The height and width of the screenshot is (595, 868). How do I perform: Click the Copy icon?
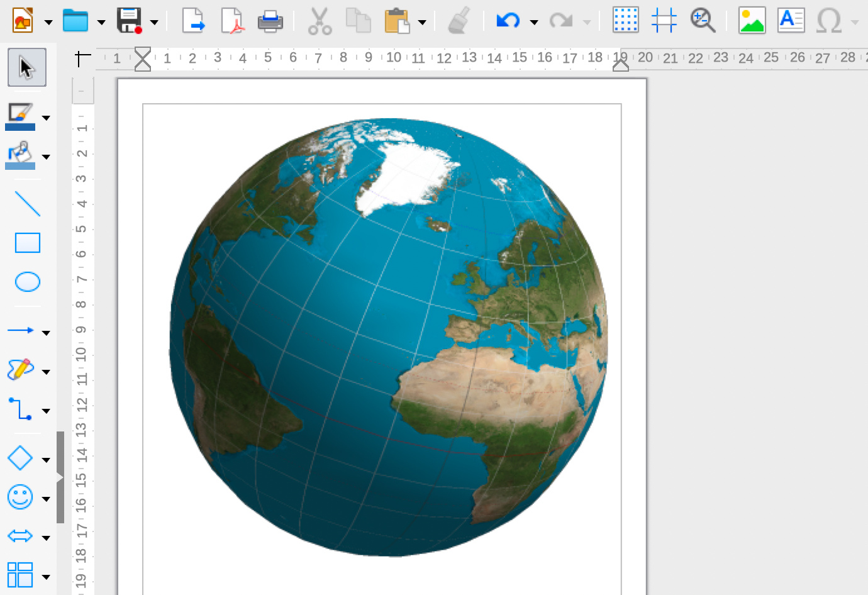pos(359,21)
